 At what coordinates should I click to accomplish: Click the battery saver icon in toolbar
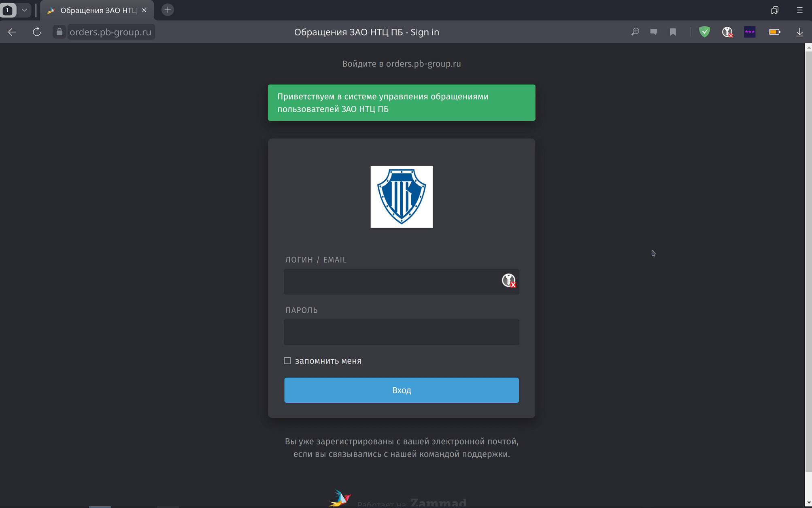coord(774,32)
